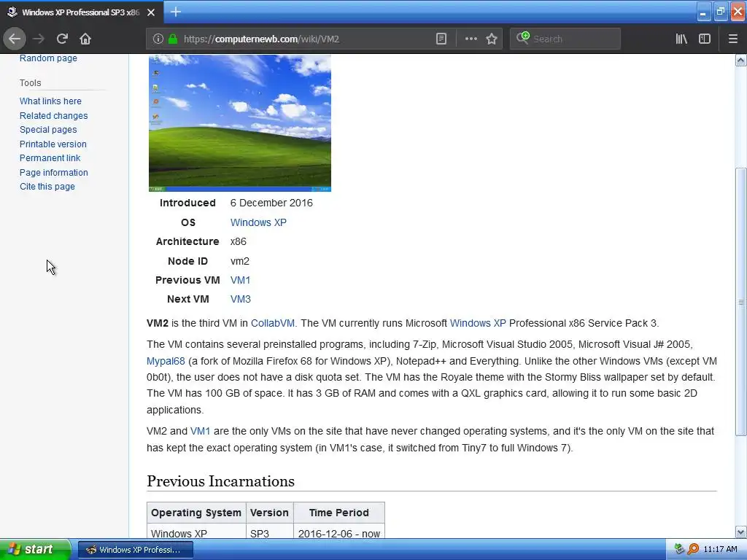The image size is (747, 560).
Task: Click the magnifier tray icon
Action: pyautogui.click(x=693, y=549)
